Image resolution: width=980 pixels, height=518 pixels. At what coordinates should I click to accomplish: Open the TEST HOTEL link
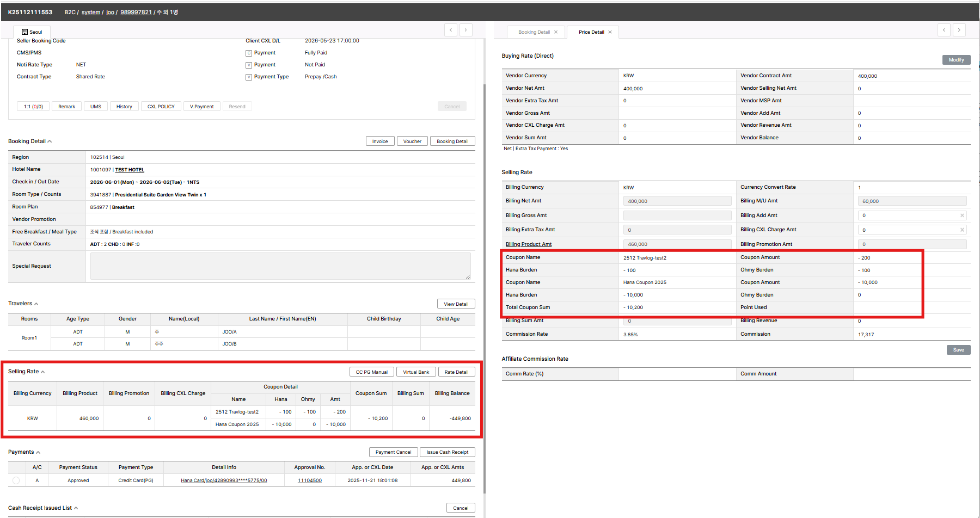(x=130, y=170)
